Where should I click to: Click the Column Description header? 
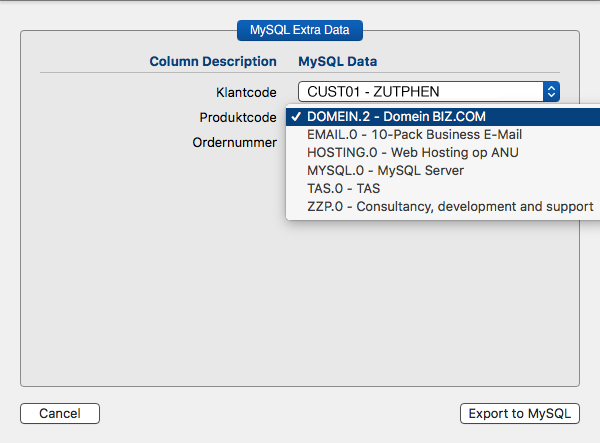point(213,61)
